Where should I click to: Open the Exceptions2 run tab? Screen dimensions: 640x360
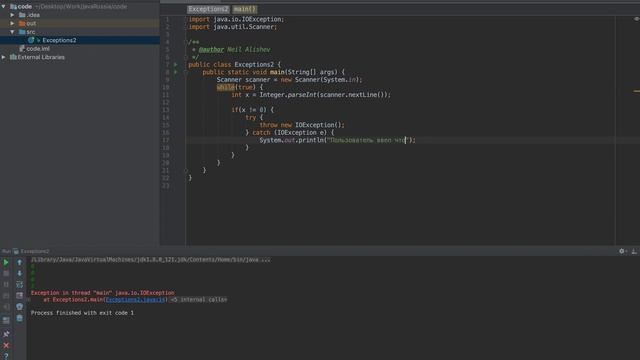31,251
